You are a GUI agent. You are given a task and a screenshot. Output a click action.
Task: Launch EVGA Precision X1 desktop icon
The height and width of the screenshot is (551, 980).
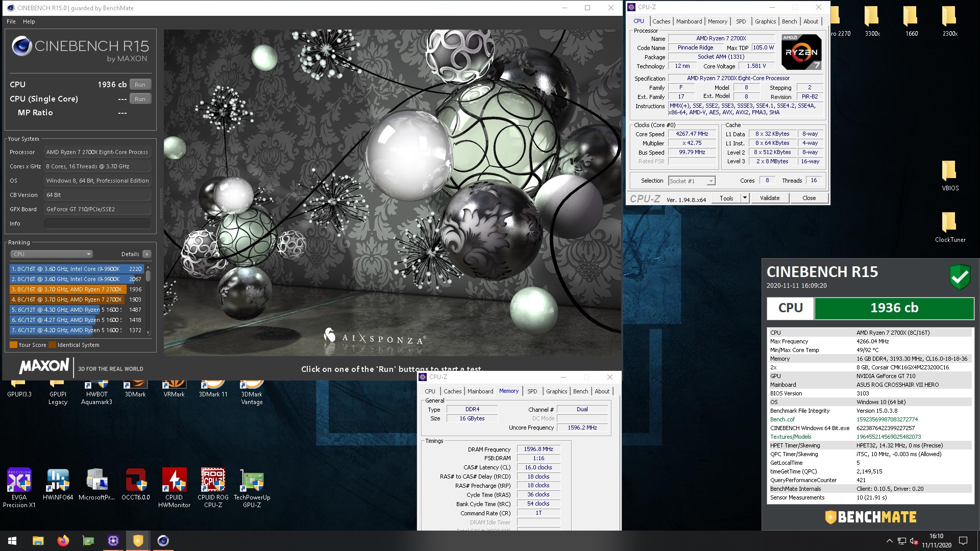tap(19, 488)
